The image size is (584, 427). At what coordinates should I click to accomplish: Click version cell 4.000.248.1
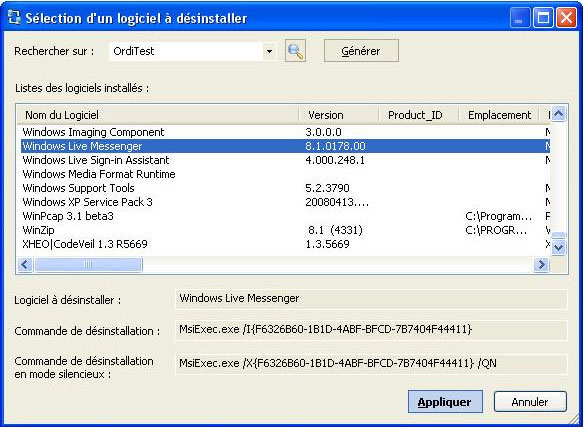click(x=335, y=160)
